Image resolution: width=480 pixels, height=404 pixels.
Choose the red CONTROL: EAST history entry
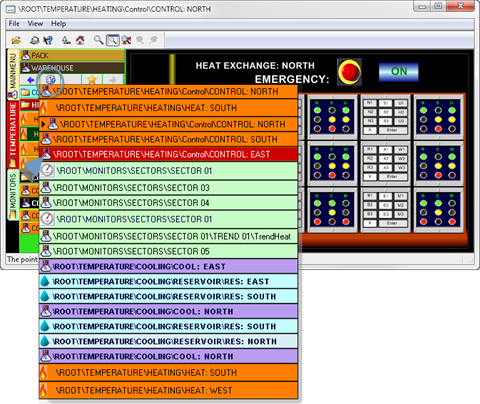pyautogui.click(x=168, y=154)
